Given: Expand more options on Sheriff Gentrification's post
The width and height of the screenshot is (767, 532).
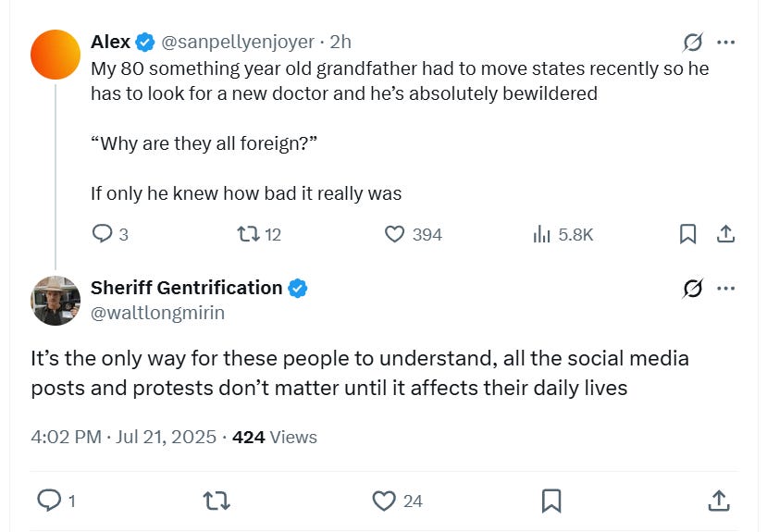Looking at the screenshot, I should 726,289.
